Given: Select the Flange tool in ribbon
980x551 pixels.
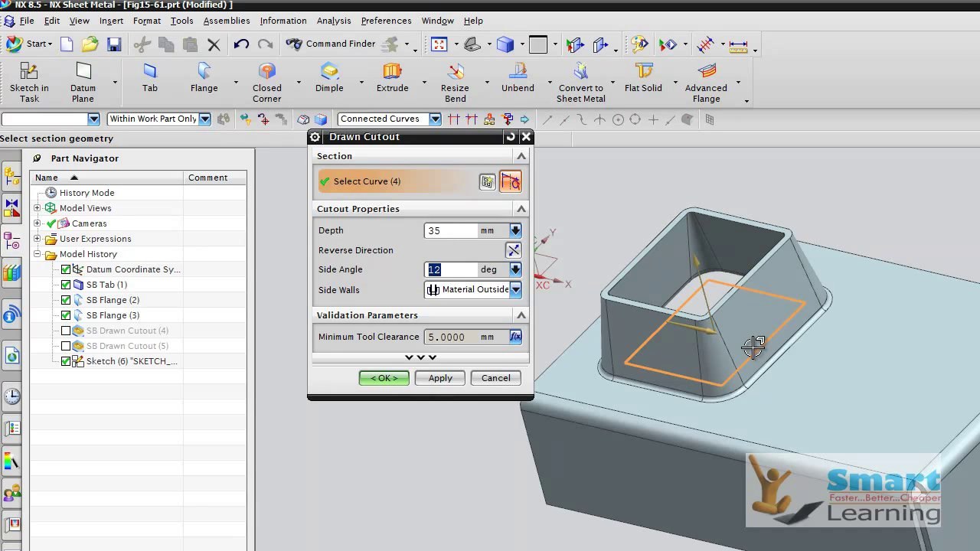Looking at the screenshot, I should pyautogui.click(x=204, y=73).
